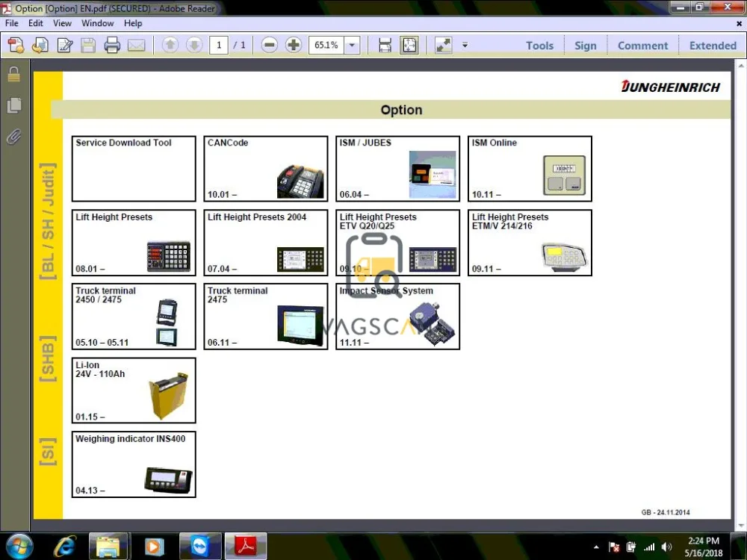Open the Attachments paperclip panel icon

tap(13, 137)
